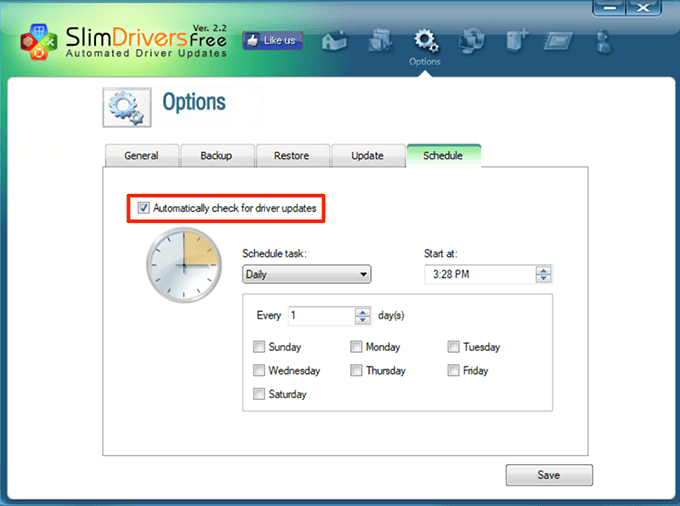The height and width of the screenshot is (506, 680).
Task: Open the Uninstall trash-plus toolbar icon
Action: 517,41
